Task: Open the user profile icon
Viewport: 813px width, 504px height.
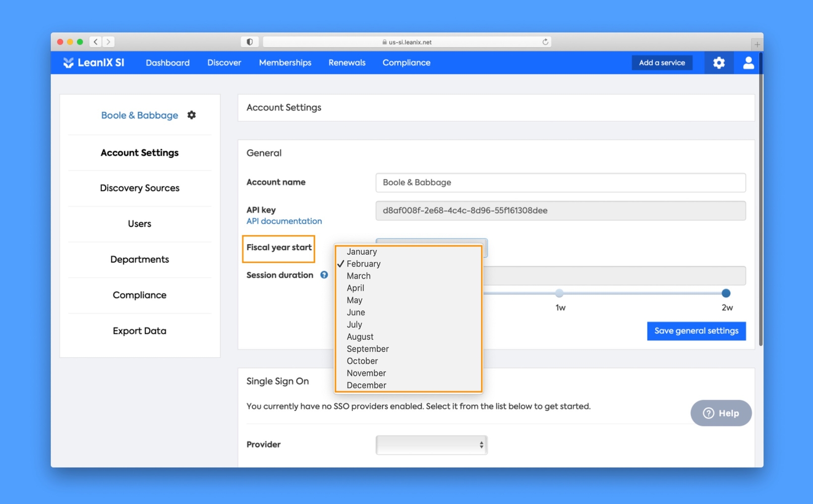Action: click(748, 63)
